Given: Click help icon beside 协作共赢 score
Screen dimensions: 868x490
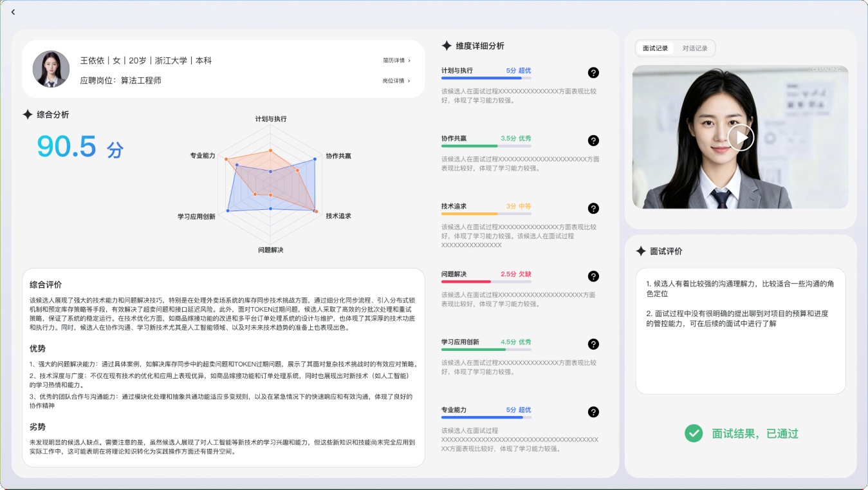Looking at the screenshot, I should coord(593,140).
